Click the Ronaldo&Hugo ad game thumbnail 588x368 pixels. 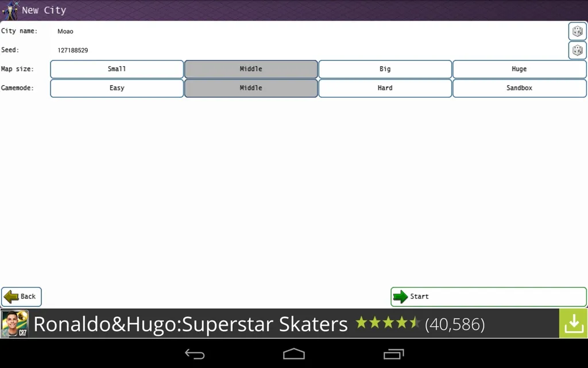[x=15, y=324]
